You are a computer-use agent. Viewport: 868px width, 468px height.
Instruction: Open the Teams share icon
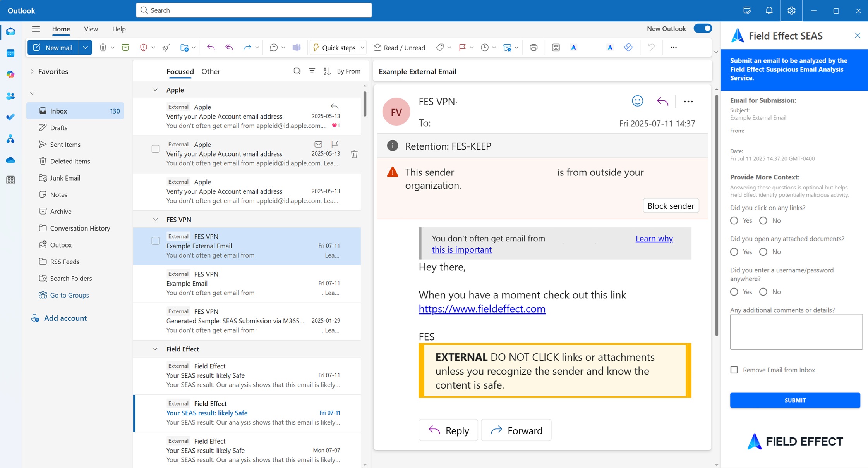[x=297, y=47]
